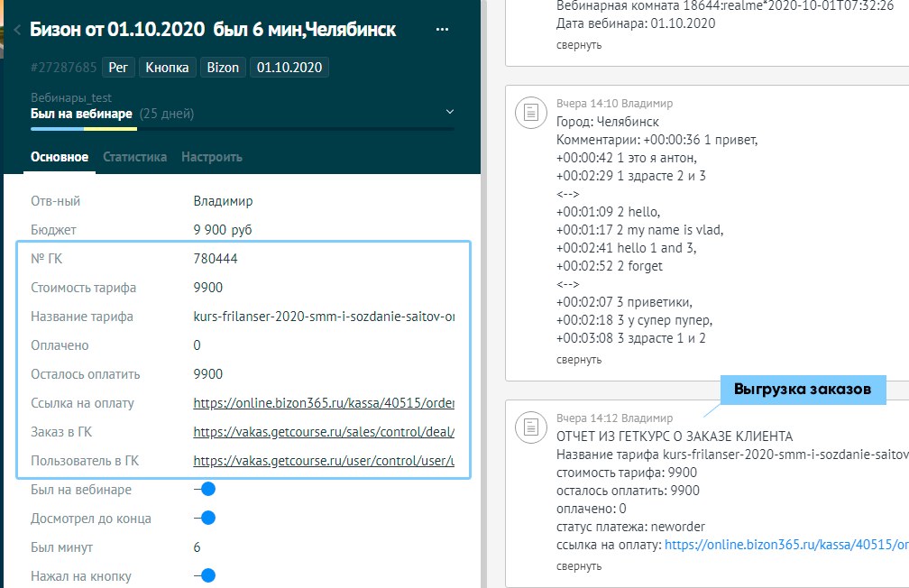Select the Основное tab
909x588 pixels.
click(x=60, y=157)
